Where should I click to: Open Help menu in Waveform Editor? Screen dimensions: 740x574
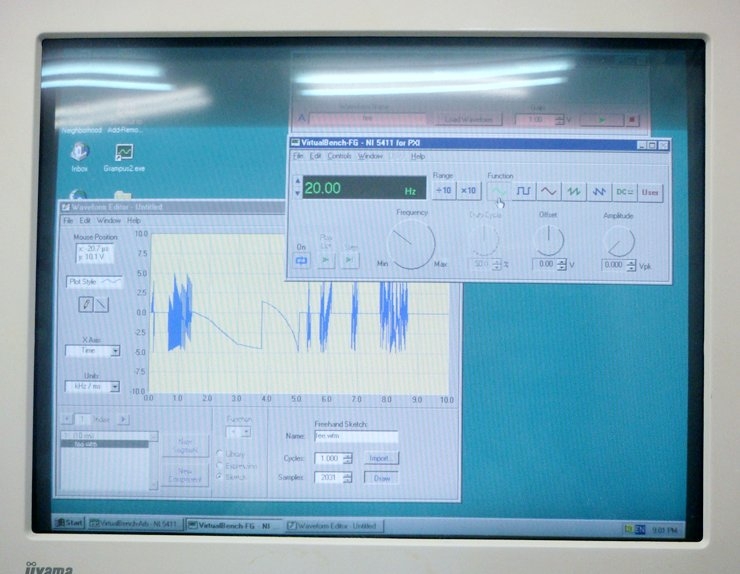[x=134, y=220]
